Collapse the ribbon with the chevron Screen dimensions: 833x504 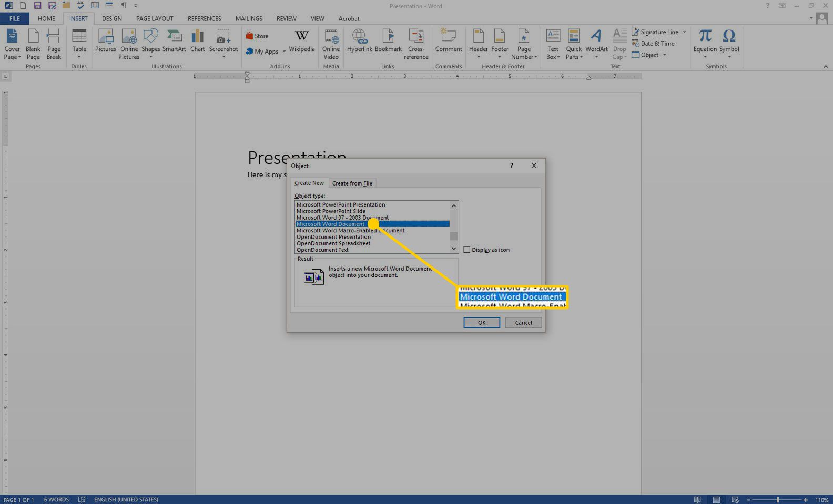pyautogui.click(x=826, y=67)
